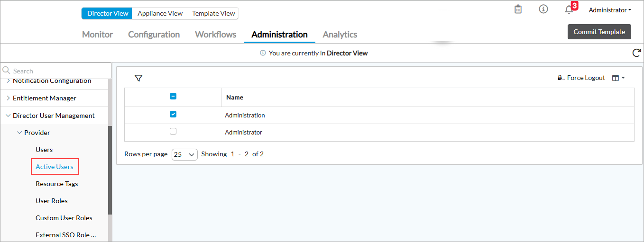Open the notifications bell icon

(569, 9)
